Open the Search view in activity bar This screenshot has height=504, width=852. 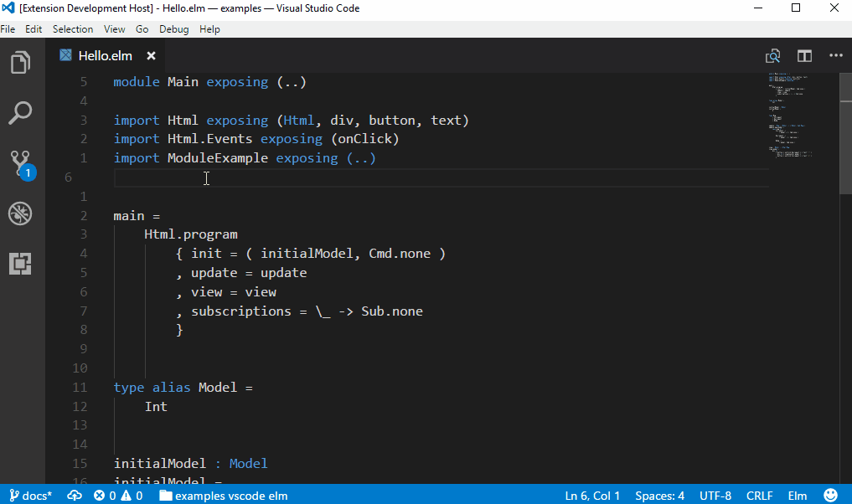click(x=21, y=113)
